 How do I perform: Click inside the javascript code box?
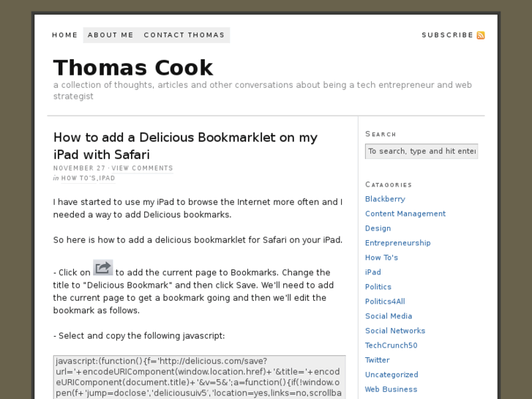coord(200,377)
